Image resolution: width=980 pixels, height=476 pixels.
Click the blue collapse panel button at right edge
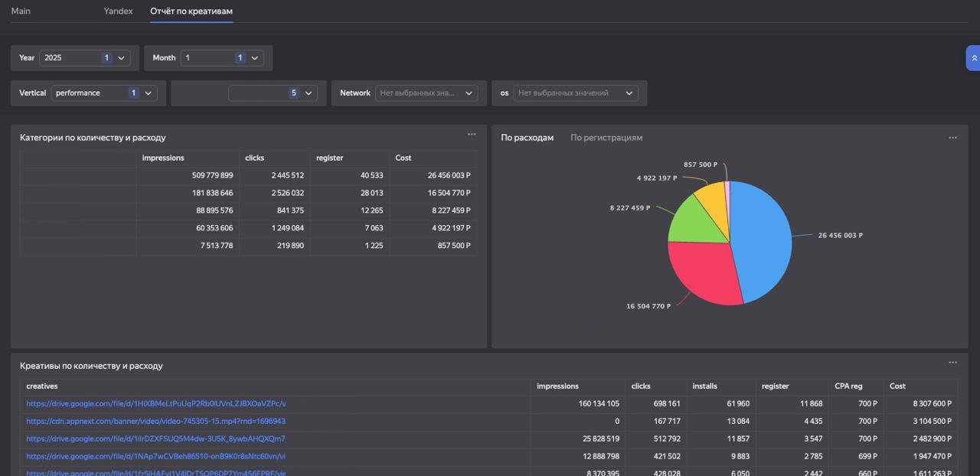coord(973,58)
